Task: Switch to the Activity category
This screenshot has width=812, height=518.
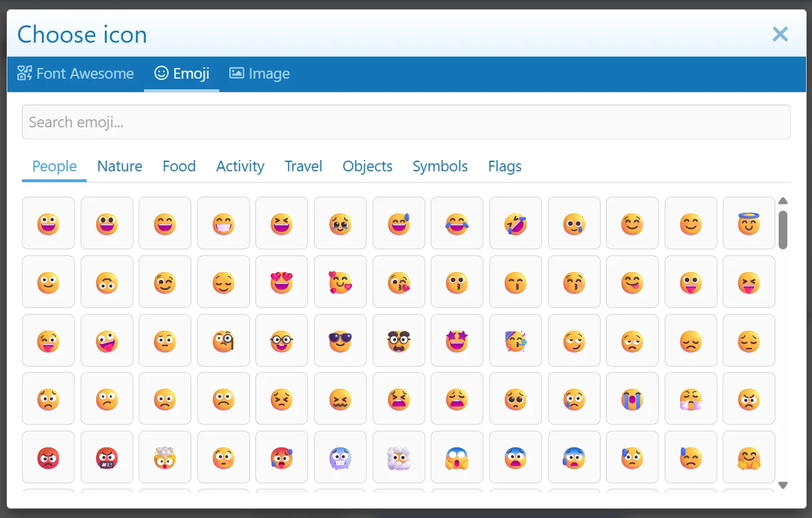Action: point(240,166)
